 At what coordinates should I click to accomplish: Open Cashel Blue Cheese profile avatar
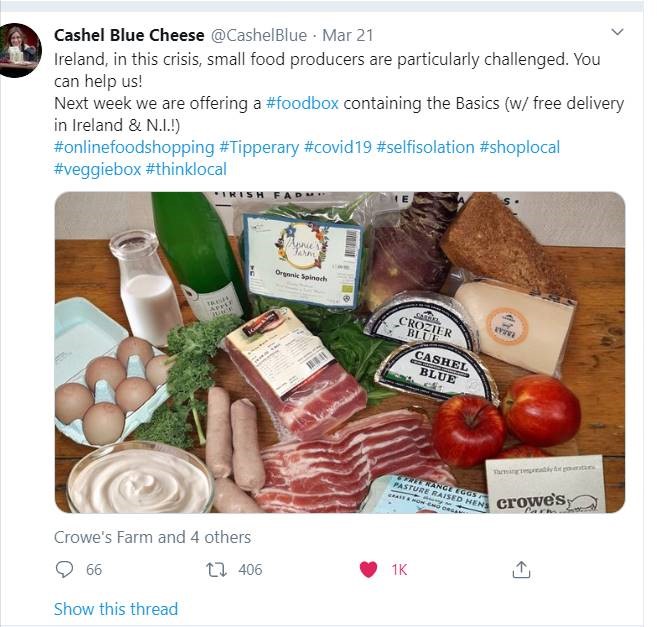[19, 50]
